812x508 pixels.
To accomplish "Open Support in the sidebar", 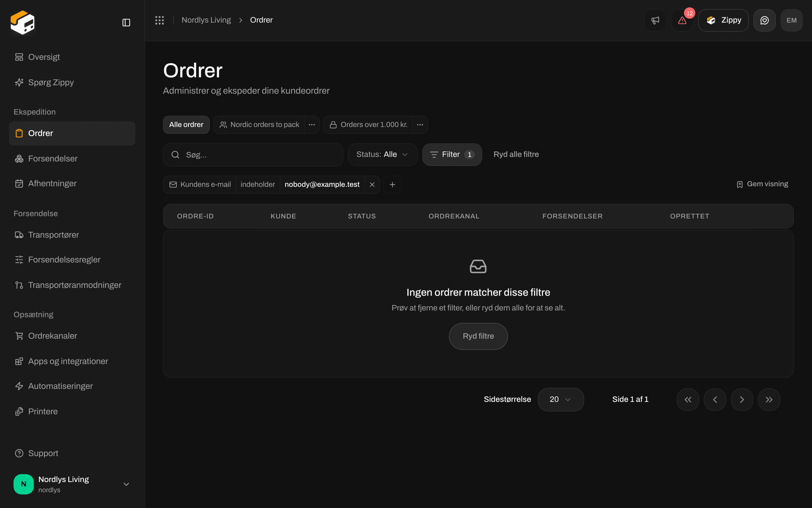I will coord(72,453).
